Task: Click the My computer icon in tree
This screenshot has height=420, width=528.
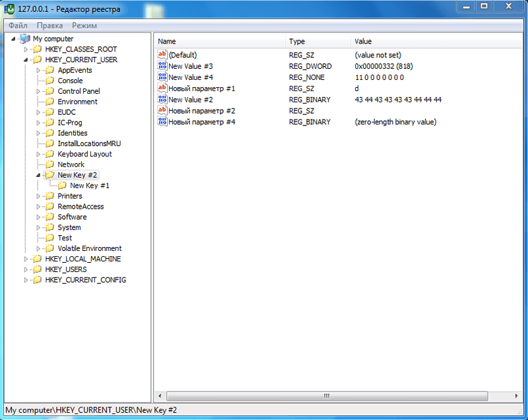Action: click(x=24, y=39)
